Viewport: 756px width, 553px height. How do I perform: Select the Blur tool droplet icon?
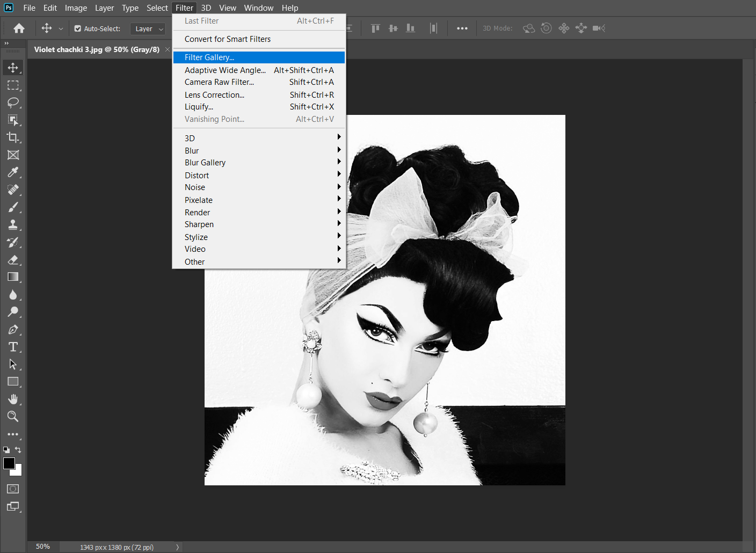[13, 295]
